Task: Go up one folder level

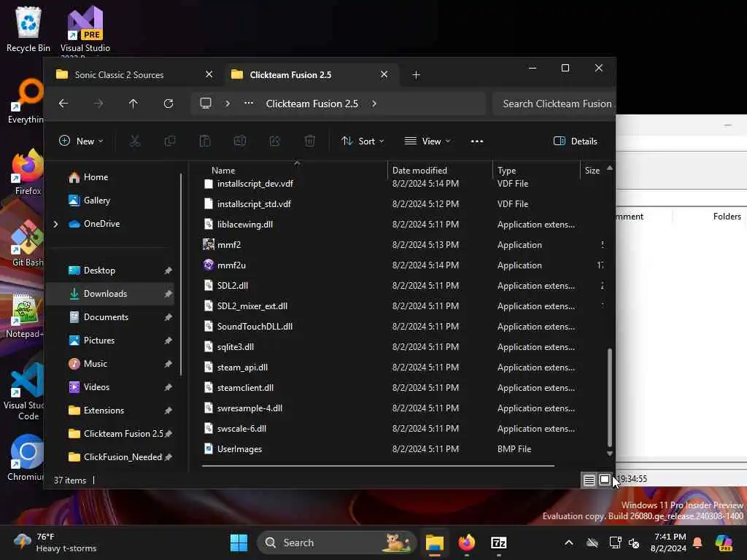Action: pos(133,104)
